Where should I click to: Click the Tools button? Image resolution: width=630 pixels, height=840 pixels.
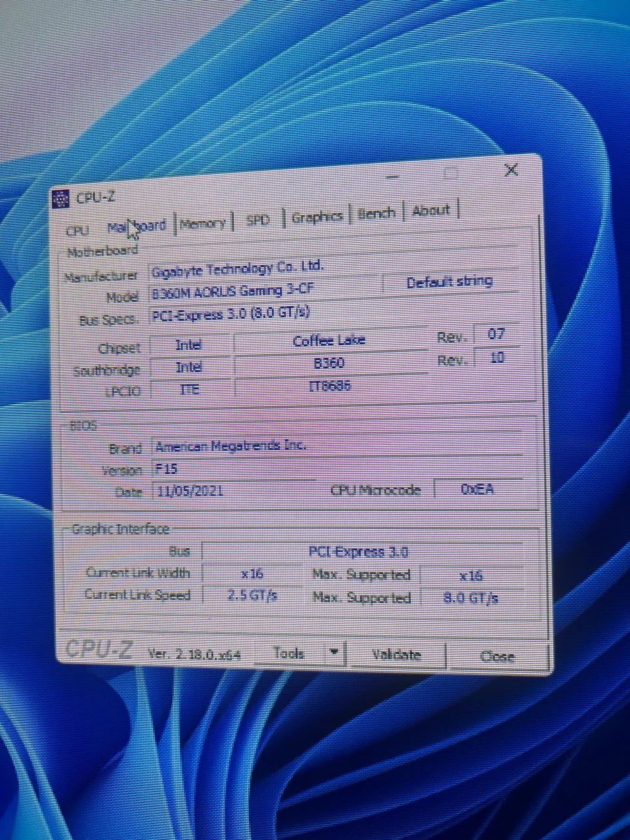tap(289, 653)
